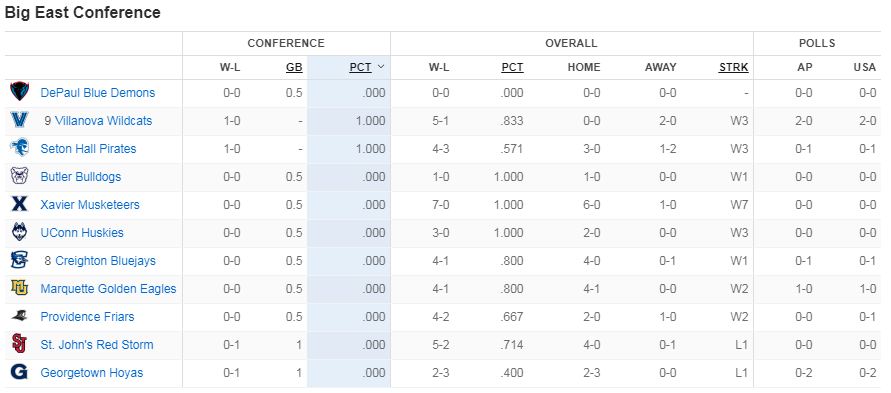891x393 pixels.
Task: Click the Providence Friars logo
Action: [19, 316]
